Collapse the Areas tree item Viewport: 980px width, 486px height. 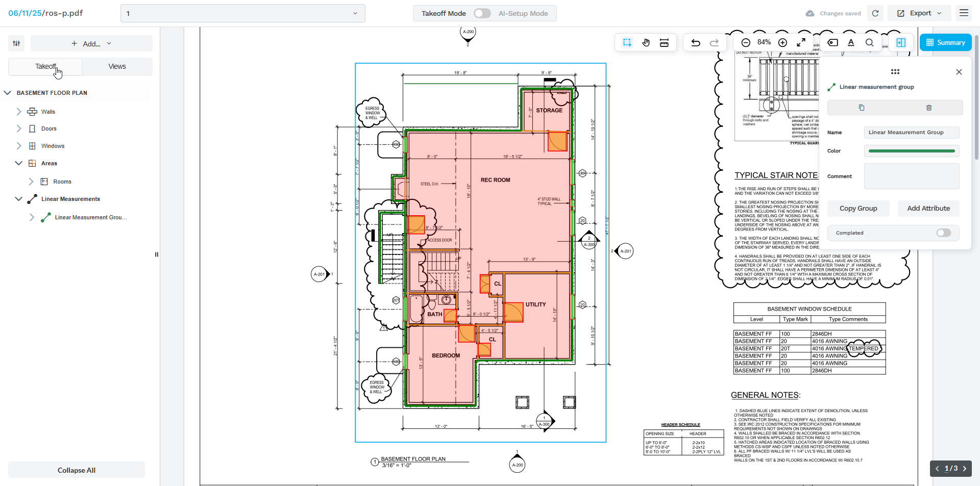[19, 164]
